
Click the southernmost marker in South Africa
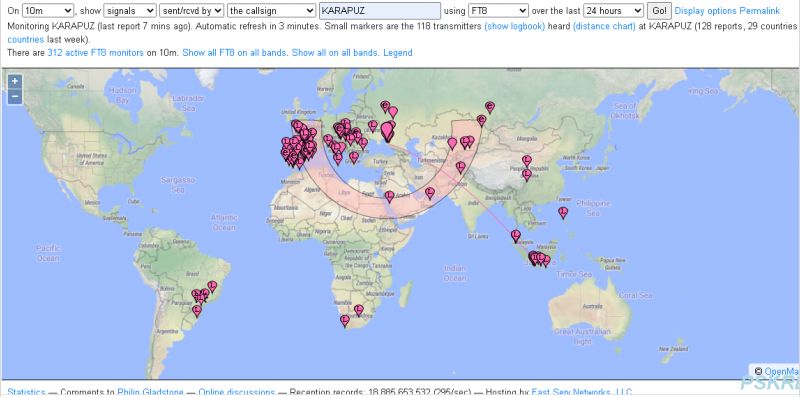pyautogui.click(x=345, y=320)
